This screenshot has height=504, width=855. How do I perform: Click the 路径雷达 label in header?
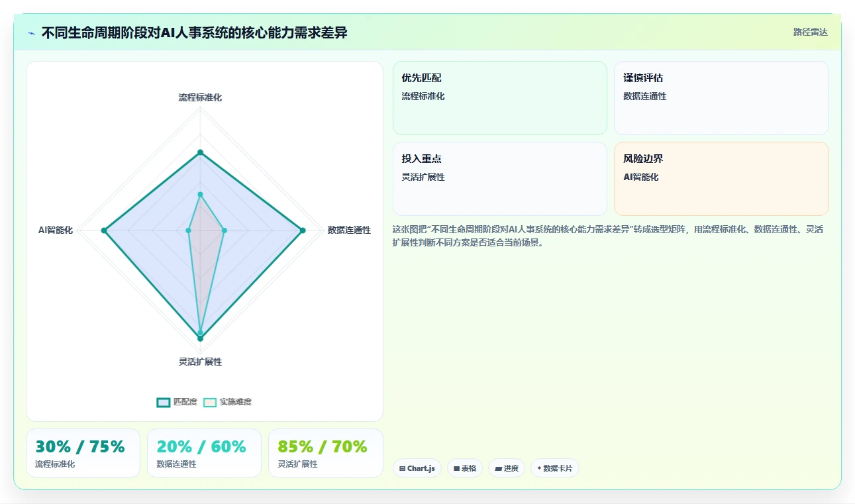tap(811, 32)
